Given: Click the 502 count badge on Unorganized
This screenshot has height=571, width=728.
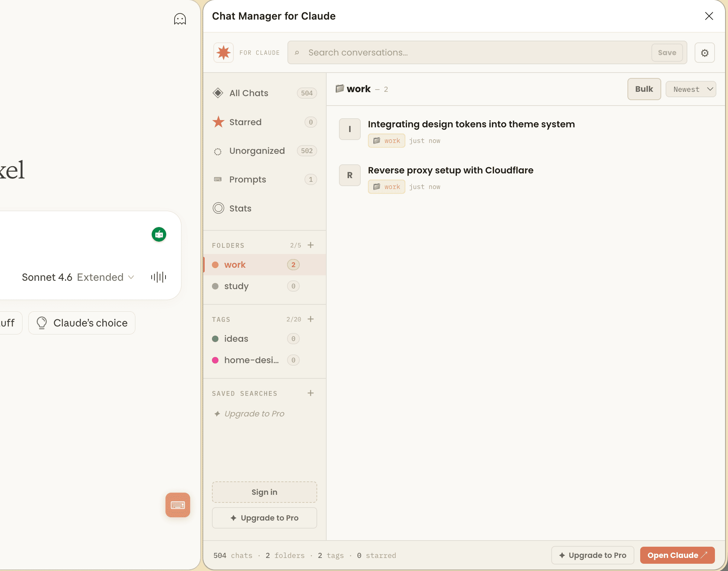Looking at the screenshot, I should point(307,151).
